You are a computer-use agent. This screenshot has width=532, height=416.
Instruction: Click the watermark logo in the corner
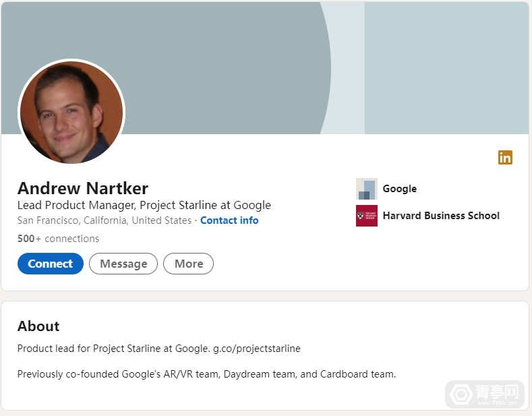485,394
